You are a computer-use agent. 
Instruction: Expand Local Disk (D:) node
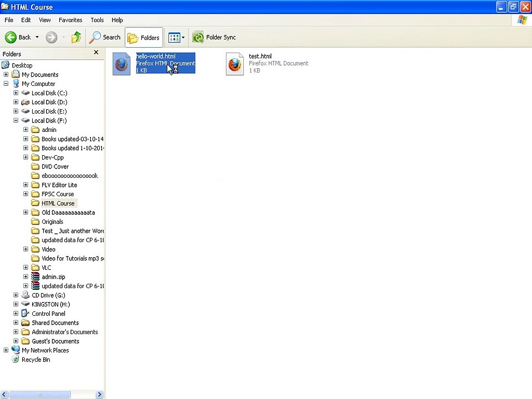(16, 102)
